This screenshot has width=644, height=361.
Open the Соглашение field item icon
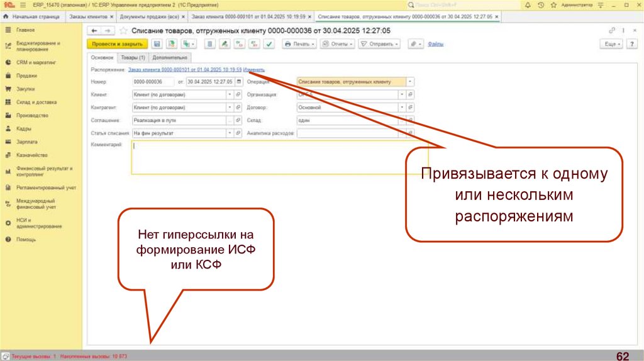click(x=238, y=120)
